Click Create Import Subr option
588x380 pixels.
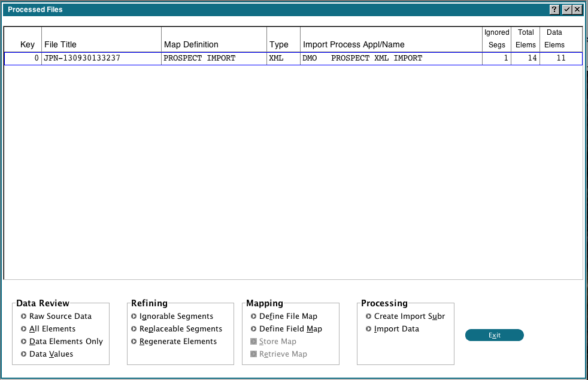click(409, 316)
